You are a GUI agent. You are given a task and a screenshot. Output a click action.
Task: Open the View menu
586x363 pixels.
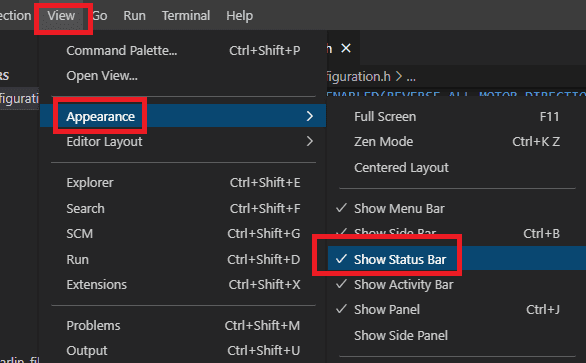click(61, 16)
